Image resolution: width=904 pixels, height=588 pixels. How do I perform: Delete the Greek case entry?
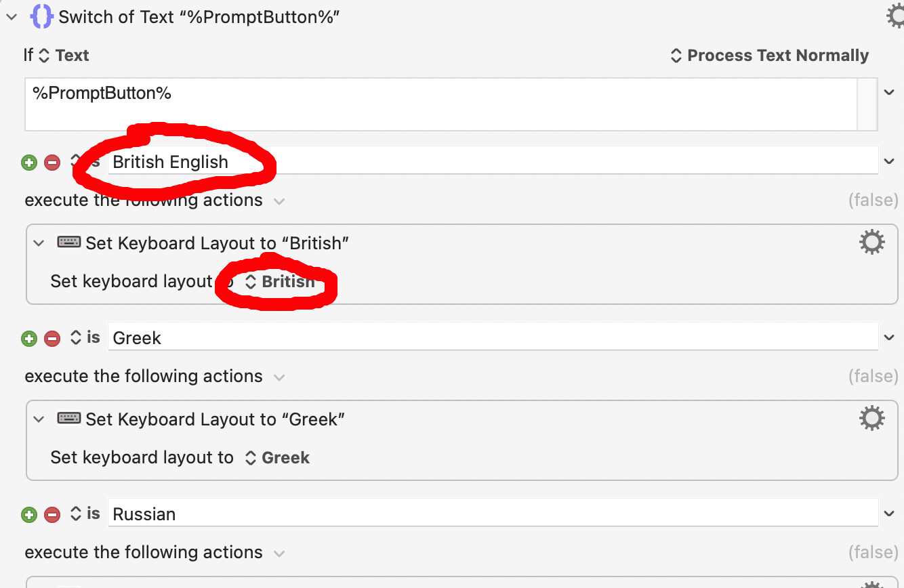pyautogui.click(x=52, y=339)
